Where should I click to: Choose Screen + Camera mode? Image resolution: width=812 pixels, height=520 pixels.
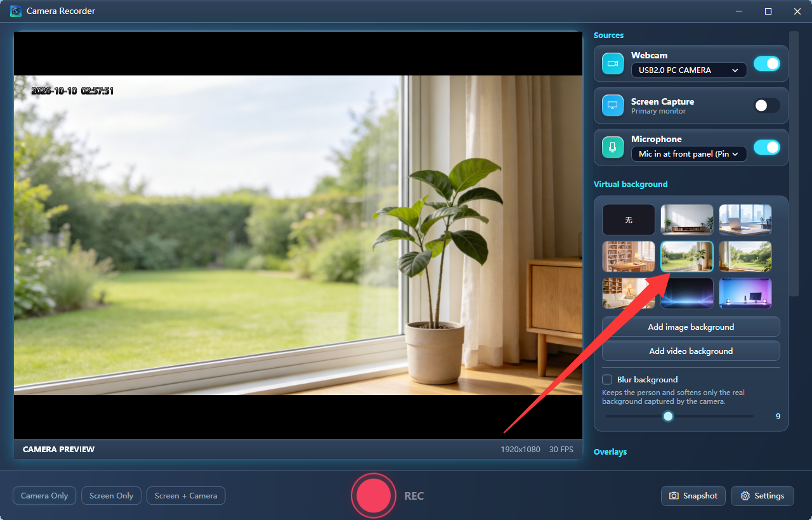tap(186, 496)
